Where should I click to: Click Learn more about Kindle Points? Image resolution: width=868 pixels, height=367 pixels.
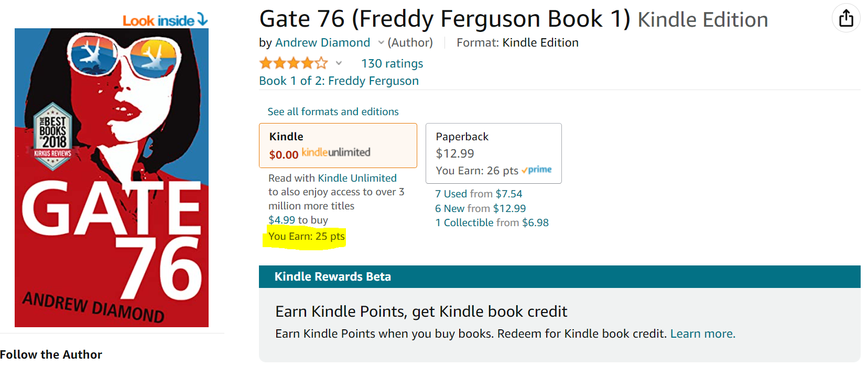702,333
